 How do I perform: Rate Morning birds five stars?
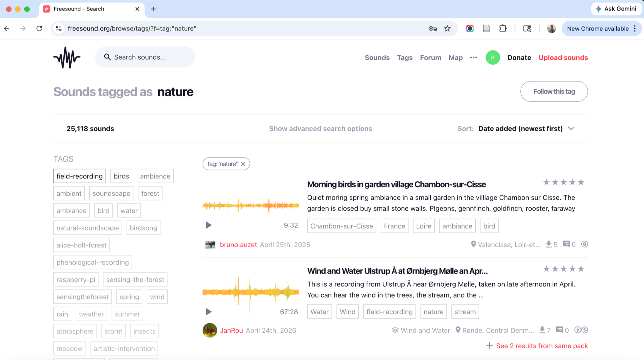581,182
